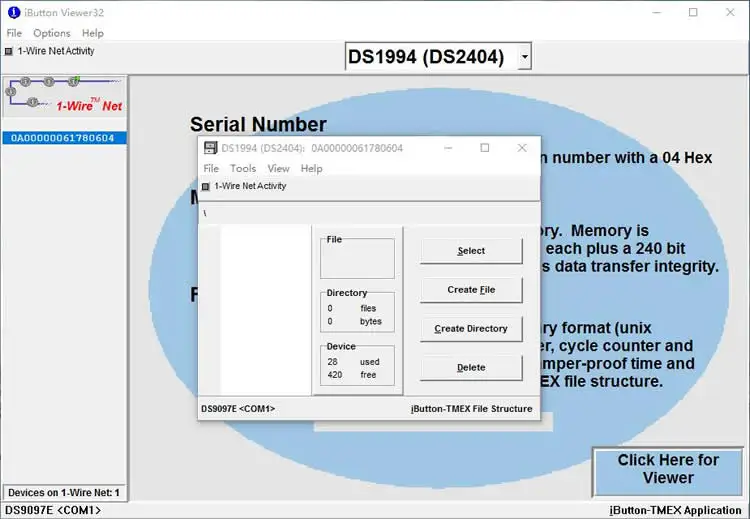Toggle 1-Wire Net Activity indicator in main window
This screenshot has height=519, width=750.
(x=8, y=51)
